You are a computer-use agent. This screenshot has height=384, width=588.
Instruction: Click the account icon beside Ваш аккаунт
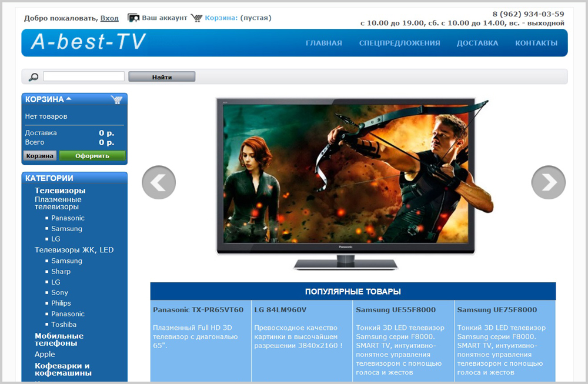[x=133, y=18]
